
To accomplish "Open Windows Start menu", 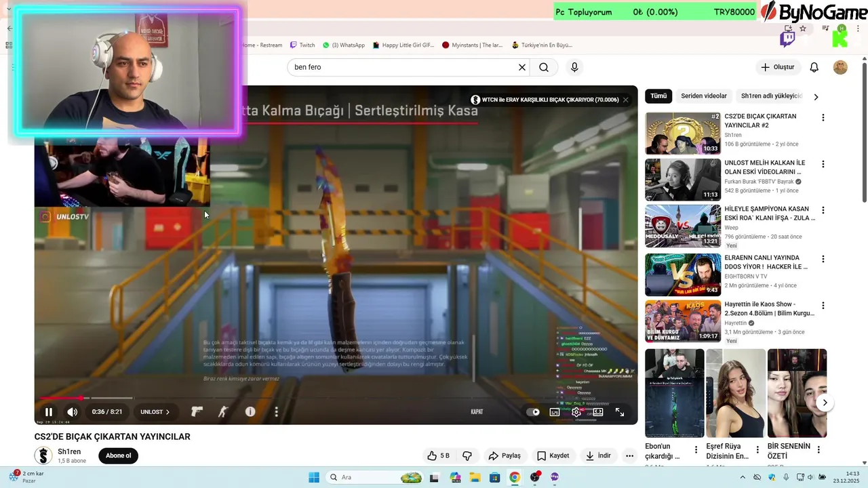I will (x=314, y=477).
